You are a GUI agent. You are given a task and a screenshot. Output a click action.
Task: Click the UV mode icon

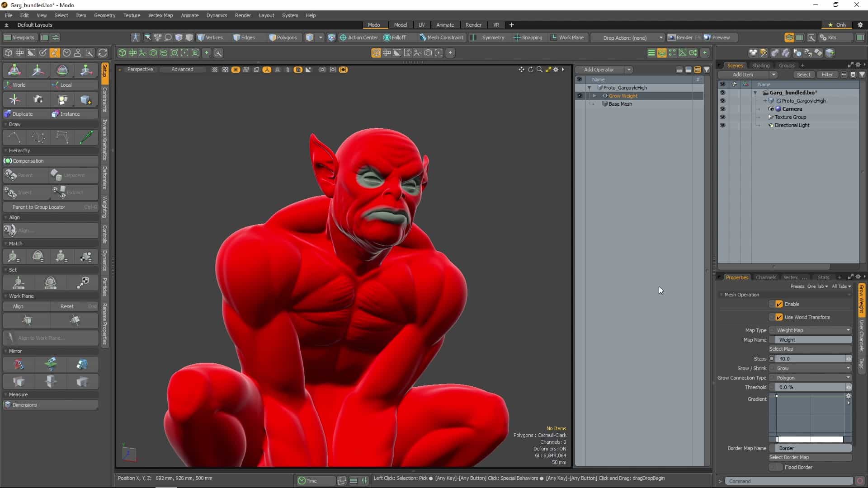pyautogui.click(x=420, y=24)
